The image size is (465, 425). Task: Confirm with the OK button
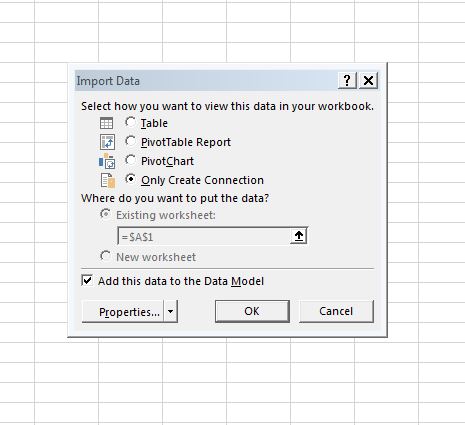point(252,311)
